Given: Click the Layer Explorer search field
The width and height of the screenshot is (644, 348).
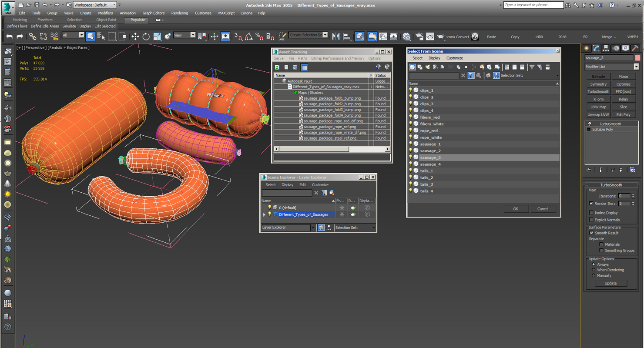Looking at the screenshot, I should pos(287,193).
